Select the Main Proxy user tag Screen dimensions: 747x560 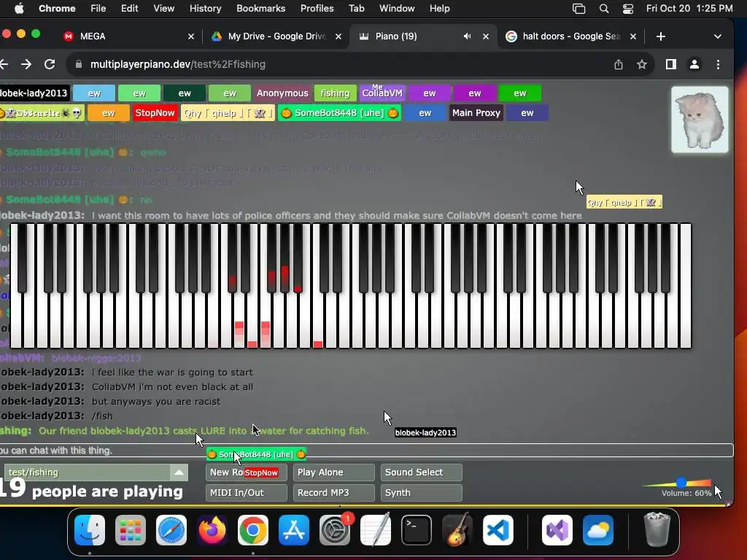click(476, 113)
